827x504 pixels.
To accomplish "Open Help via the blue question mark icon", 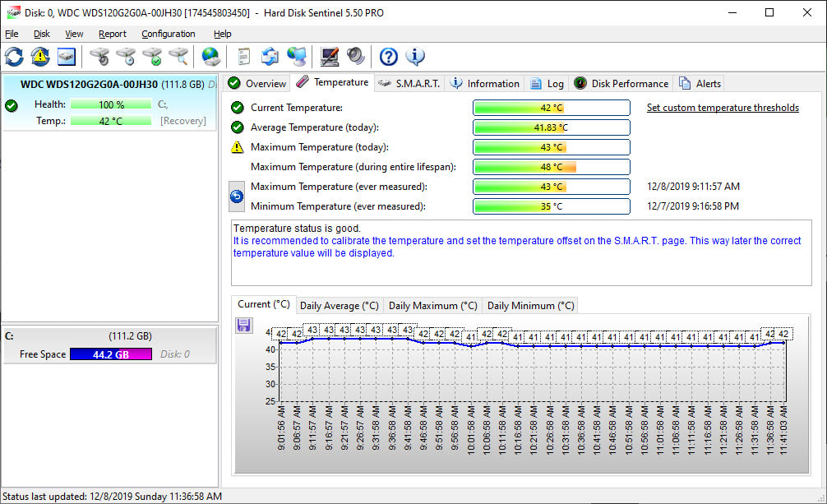I will click(389, 57).
